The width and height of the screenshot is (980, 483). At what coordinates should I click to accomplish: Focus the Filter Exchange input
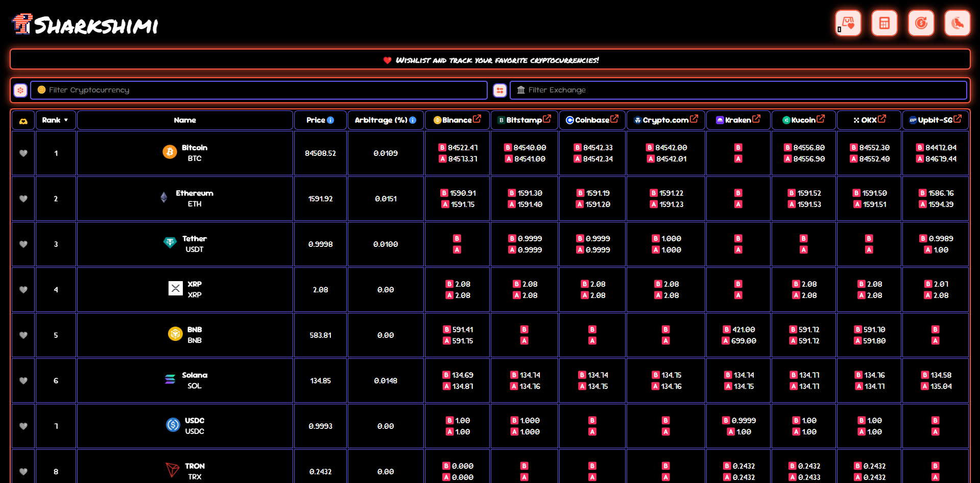click(738, 90)
